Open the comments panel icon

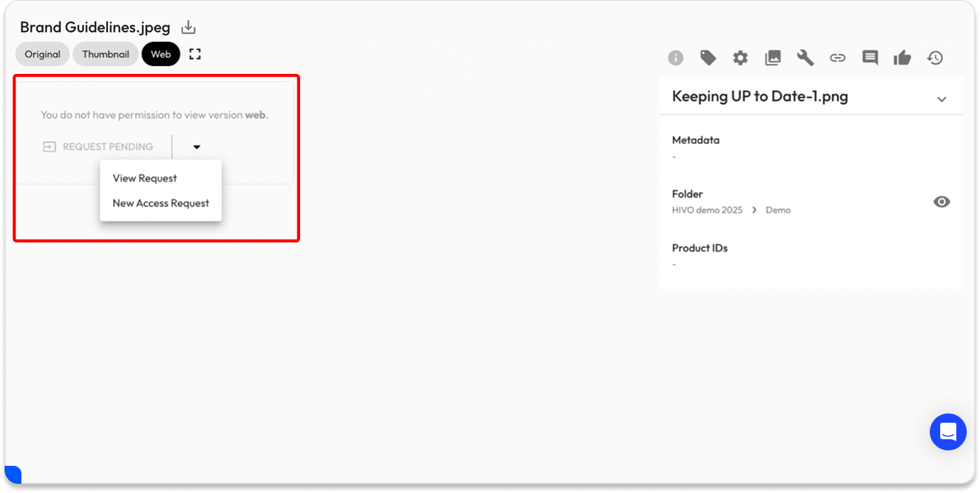click(870, 58)
